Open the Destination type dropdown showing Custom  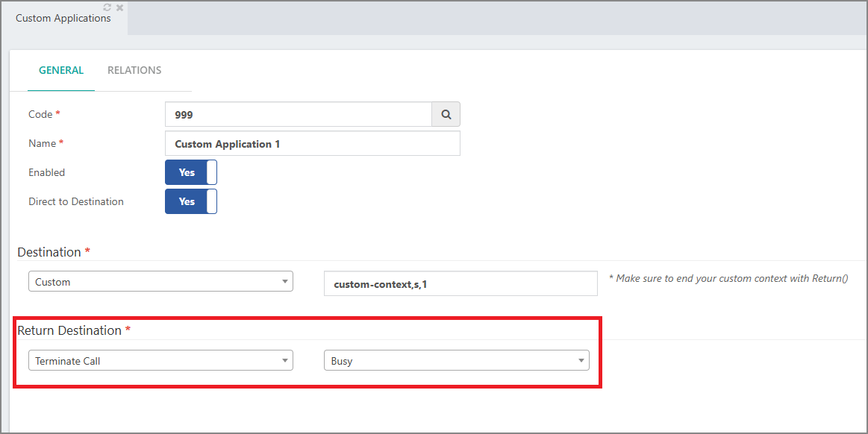click(x=160, y=281)
